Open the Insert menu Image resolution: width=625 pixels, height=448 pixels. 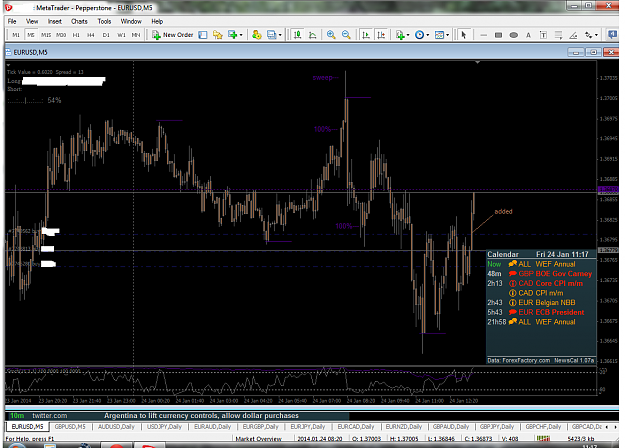click(x=55, y=22)
